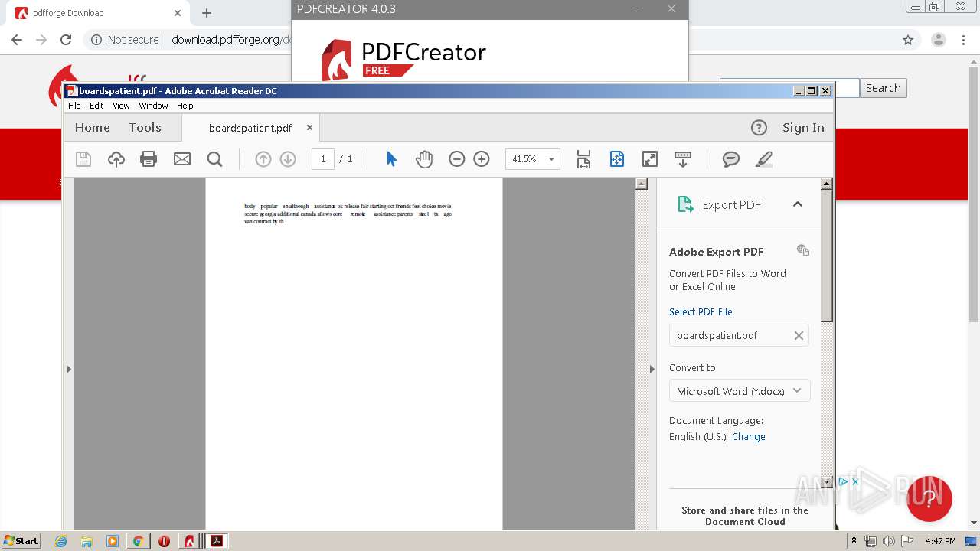Collapse right tools pane arrow
The height and width of the screenshot is (551, 980).
[x=652, y=369]
